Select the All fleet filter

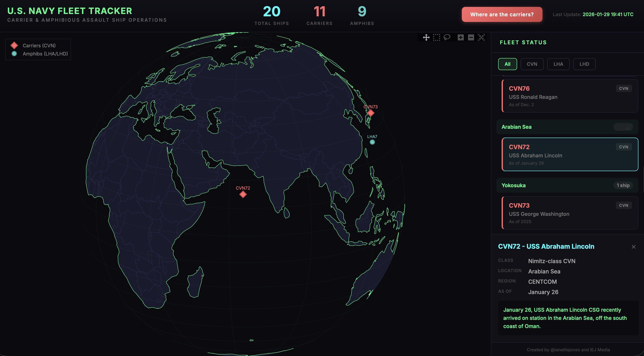coord(507,64)
